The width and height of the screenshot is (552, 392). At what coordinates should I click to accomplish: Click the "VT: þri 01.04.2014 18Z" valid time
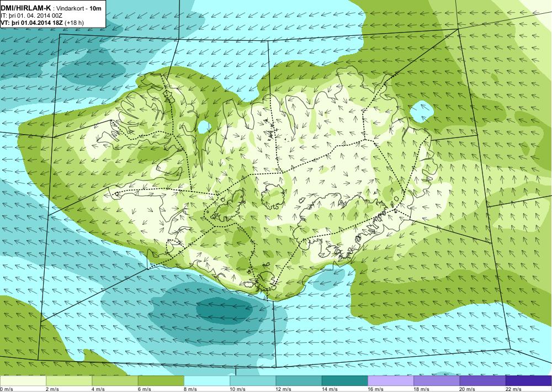pos(31,23)
